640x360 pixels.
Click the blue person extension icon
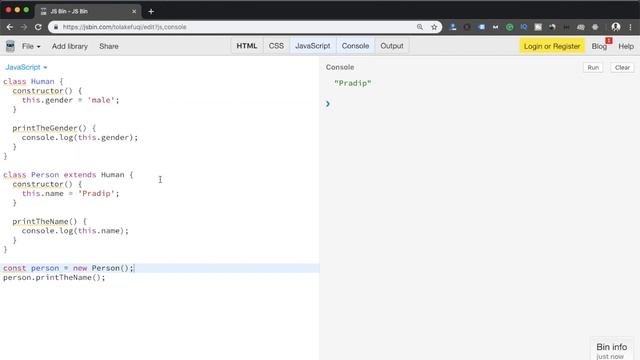click(453, 27)
